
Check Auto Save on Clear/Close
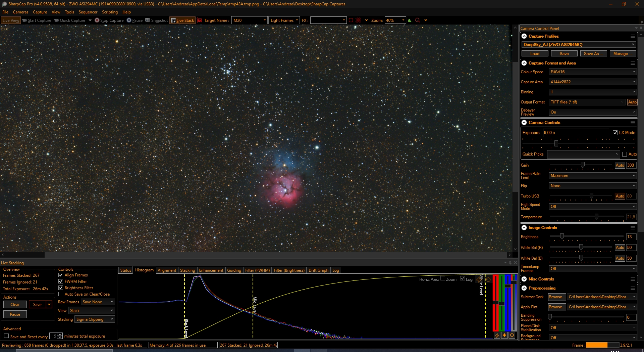[61, 294]
